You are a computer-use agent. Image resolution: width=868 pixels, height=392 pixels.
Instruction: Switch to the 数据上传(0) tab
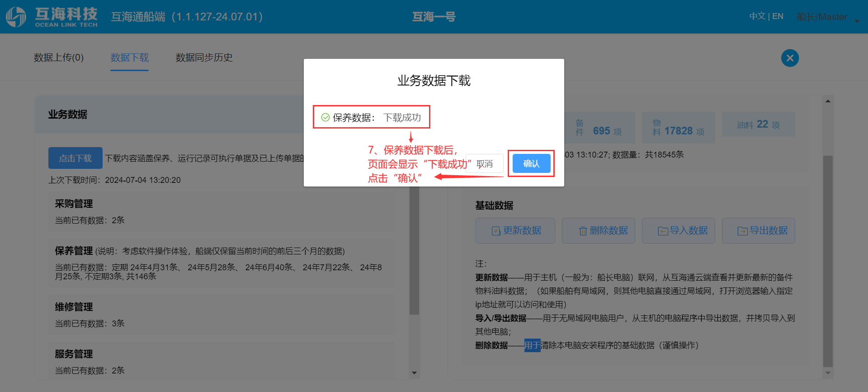coord(59,57)
